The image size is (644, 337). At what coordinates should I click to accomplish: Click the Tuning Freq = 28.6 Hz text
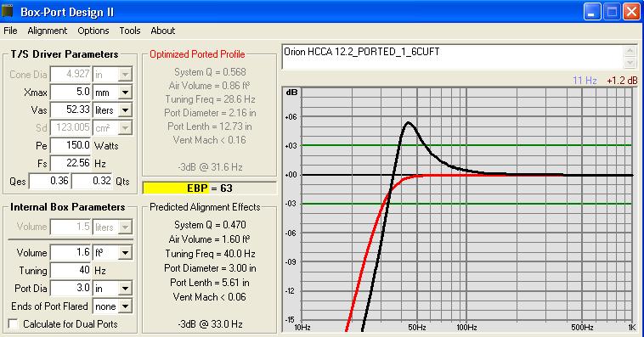210,99
